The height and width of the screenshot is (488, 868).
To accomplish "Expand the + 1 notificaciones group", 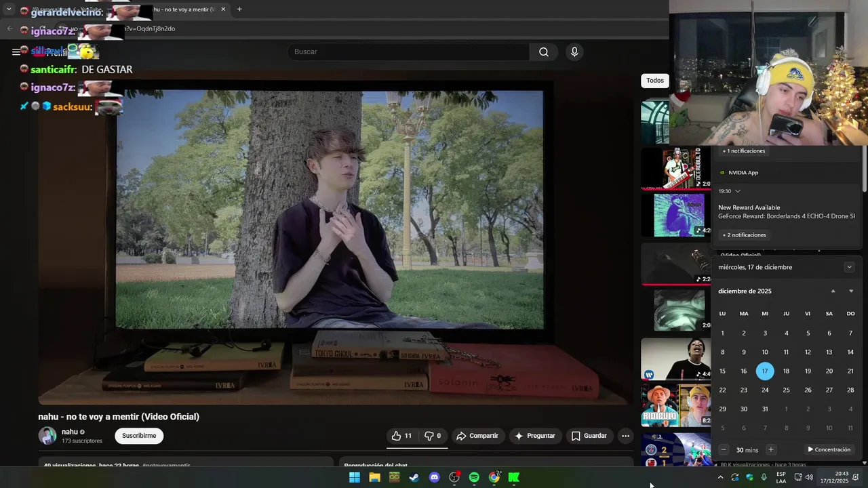I will (744, 151).
